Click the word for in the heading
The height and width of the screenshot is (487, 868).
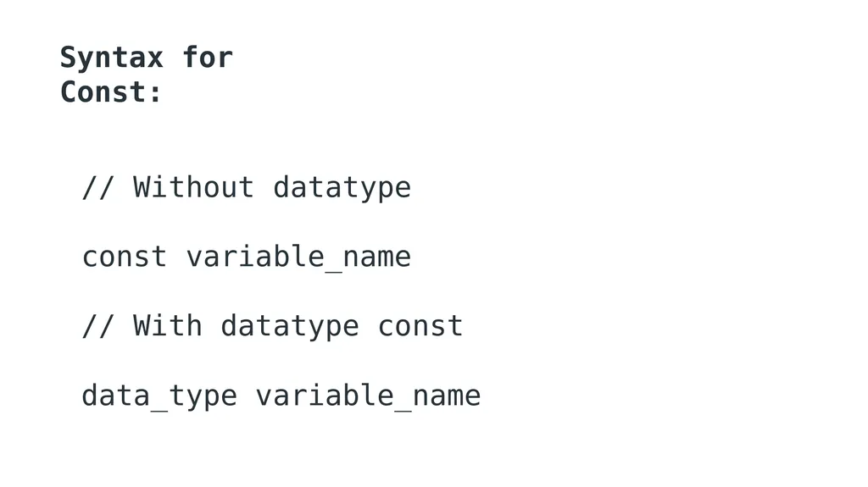[x=208, y=57]
